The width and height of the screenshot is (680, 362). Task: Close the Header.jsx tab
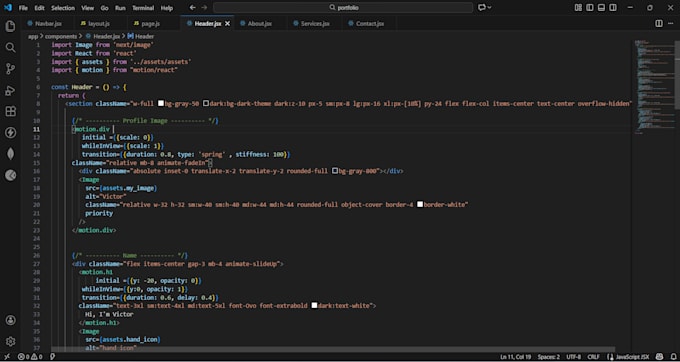[x=227, y=23]
